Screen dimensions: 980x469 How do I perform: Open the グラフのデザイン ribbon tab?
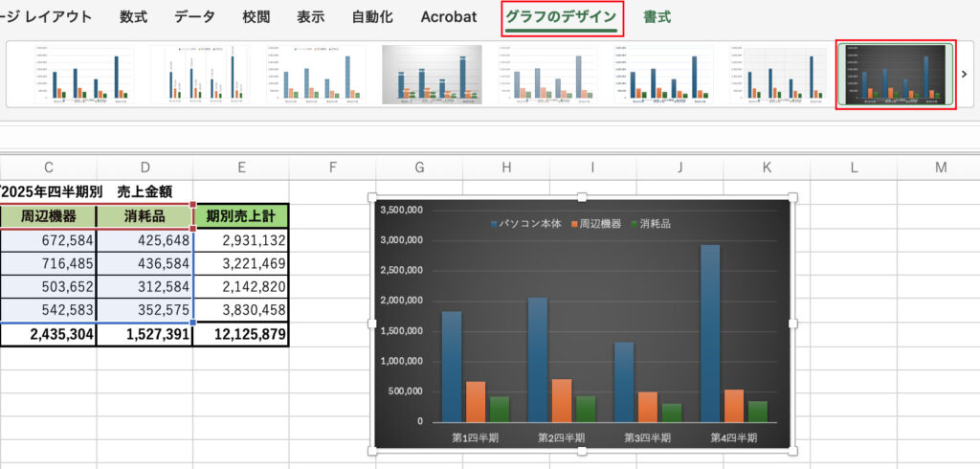tap(562, 17)
